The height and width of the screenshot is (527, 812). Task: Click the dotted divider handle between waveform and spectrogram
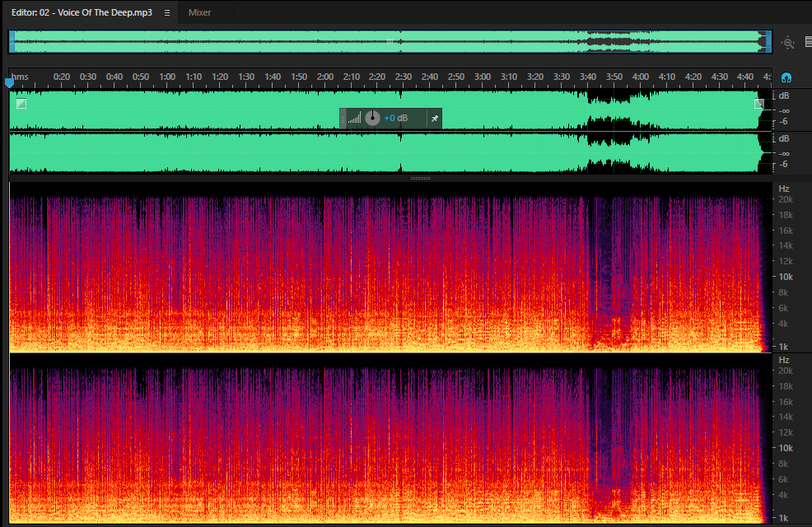coord(420,178)
